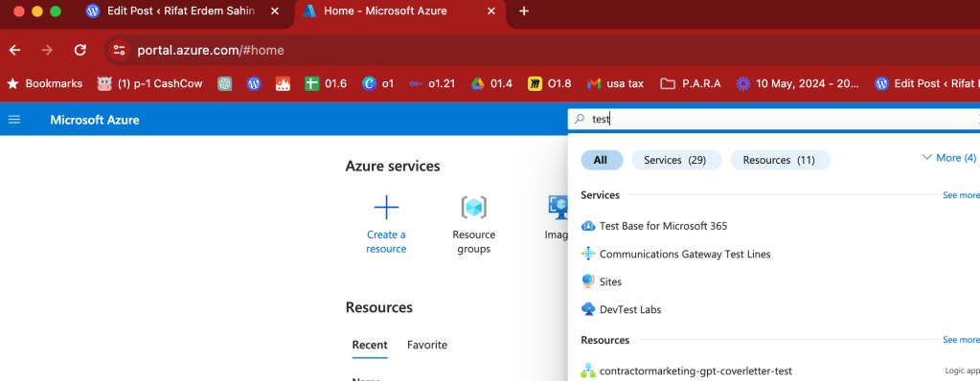Viewport: 980px width, 381px height.
Task: Open Resource groups service icon
Action: (474, 208)
